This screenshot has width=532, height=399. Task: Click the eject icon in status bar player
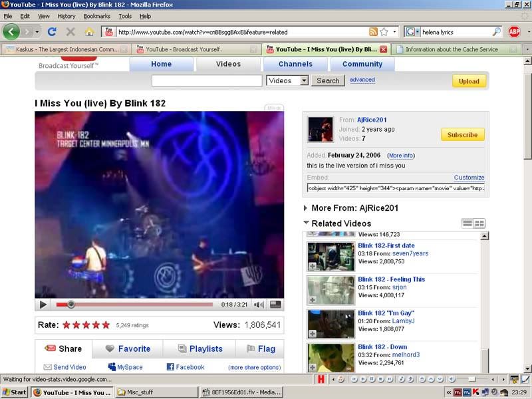click(x=422, y=379)
